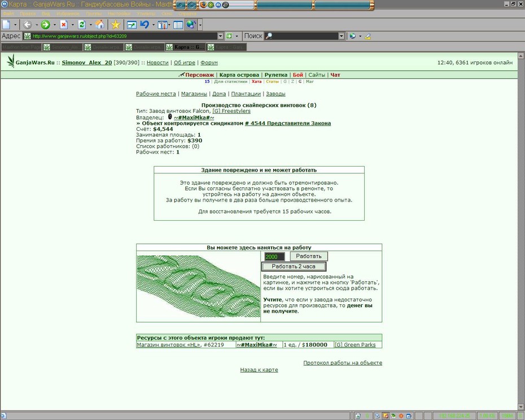Click the highlight pencil icon near search
This screenshot has height=420, width=525.
pyautogui.click(x=368, y=36)
